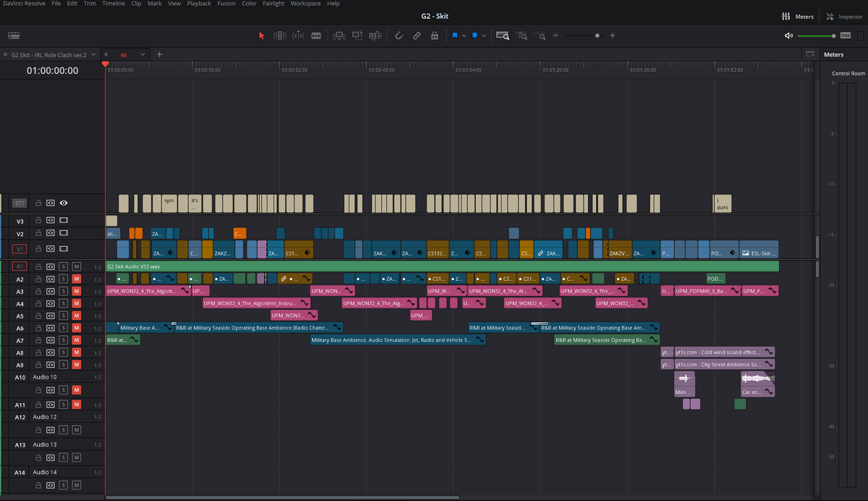Click the Full Extent Zoom icon
868x501 pixels.
(503, 35)
